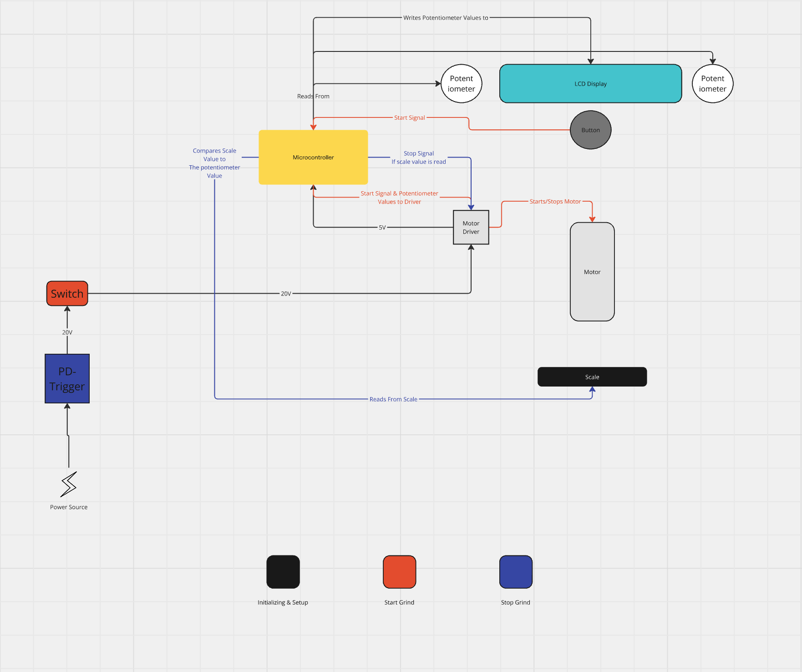Click the 20V label on the Switch wire
Image resolution: width=802 pixels, height=672 pixels.
(285, 293)
